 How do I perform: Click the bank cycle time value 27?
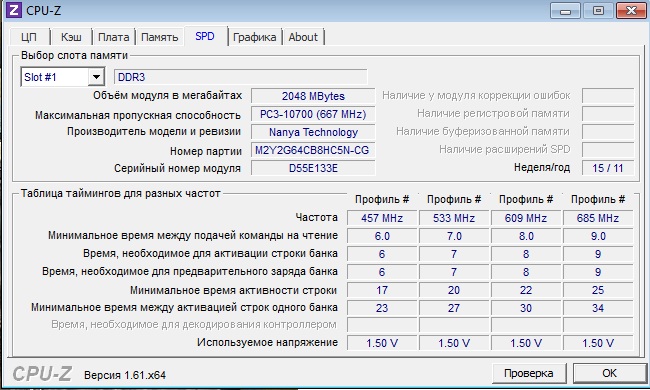(454, 308)
